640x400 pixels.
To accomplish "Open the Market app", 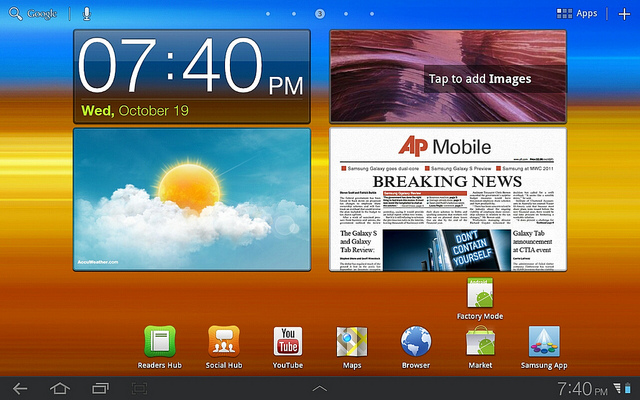I will coord(480,342).
